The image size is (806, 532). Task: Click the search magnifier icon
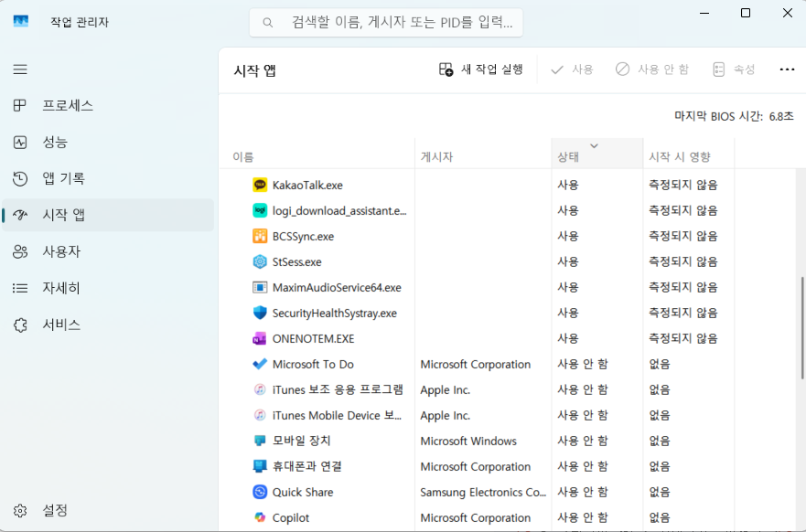267,23
